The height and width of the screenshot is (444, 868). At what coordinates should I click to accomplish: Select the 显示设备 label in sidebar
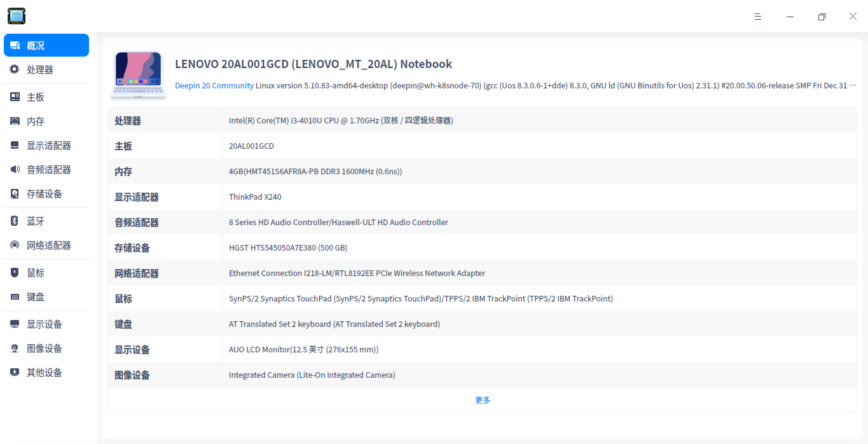(x=45, y=324)
